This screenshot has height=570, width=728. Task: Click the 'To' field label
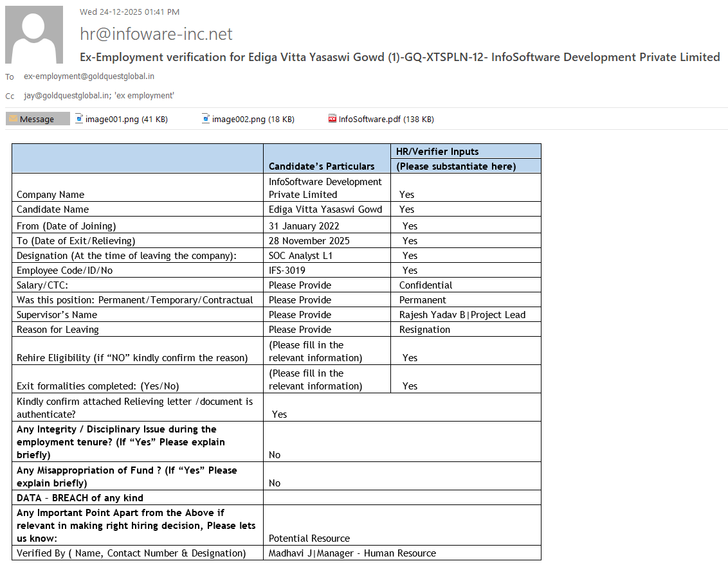click(10, 76)
